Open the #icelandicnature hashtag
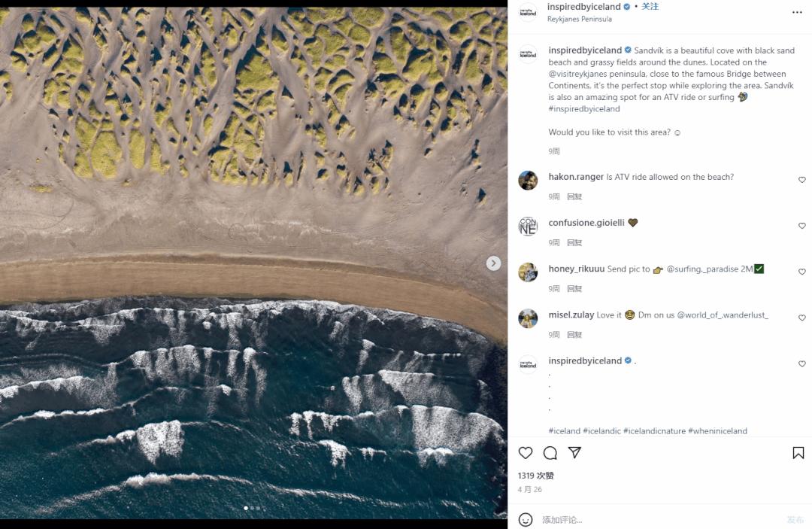The image size is (812, 529). click(655, 431)
